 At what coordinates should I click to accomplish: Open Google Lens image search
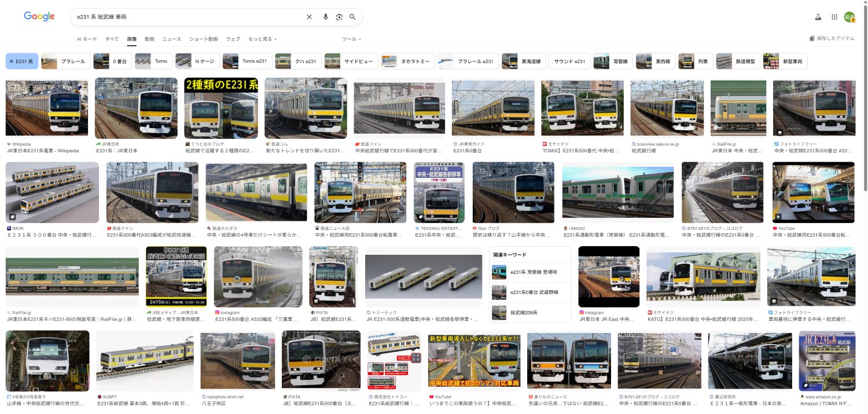click(339, 17)
